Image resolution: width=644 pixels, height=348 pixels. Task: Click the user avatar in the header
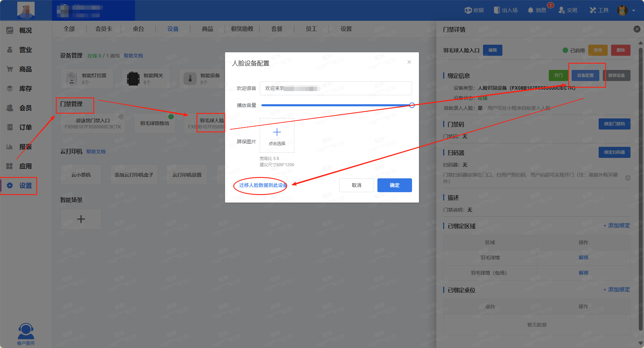[x=622, y=10]
